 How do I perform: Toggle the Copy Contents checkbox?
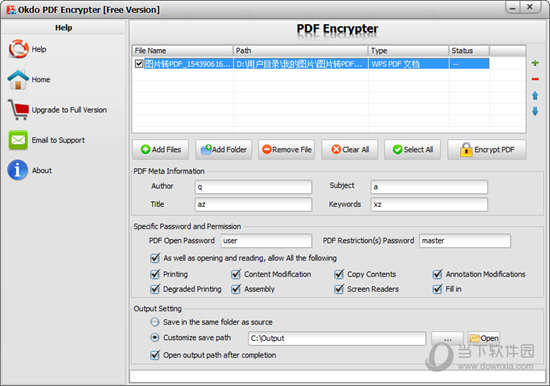pyautogui.click(x=339, y=274)
